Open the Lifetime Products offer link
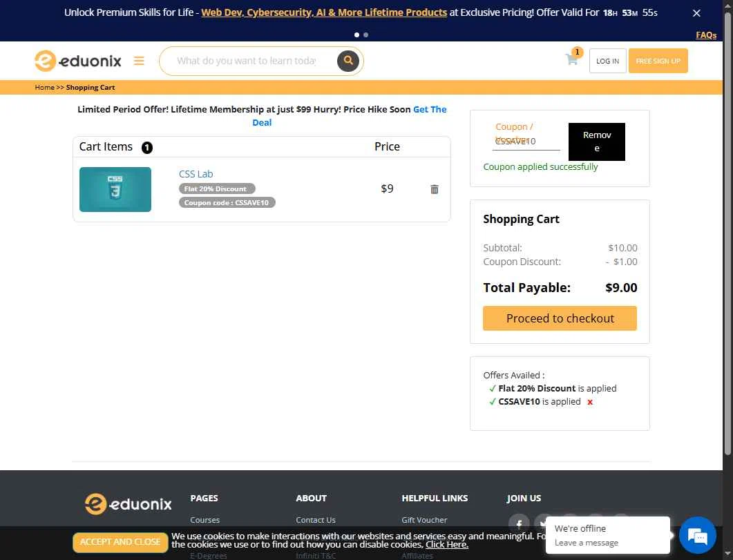 point(324,12)
